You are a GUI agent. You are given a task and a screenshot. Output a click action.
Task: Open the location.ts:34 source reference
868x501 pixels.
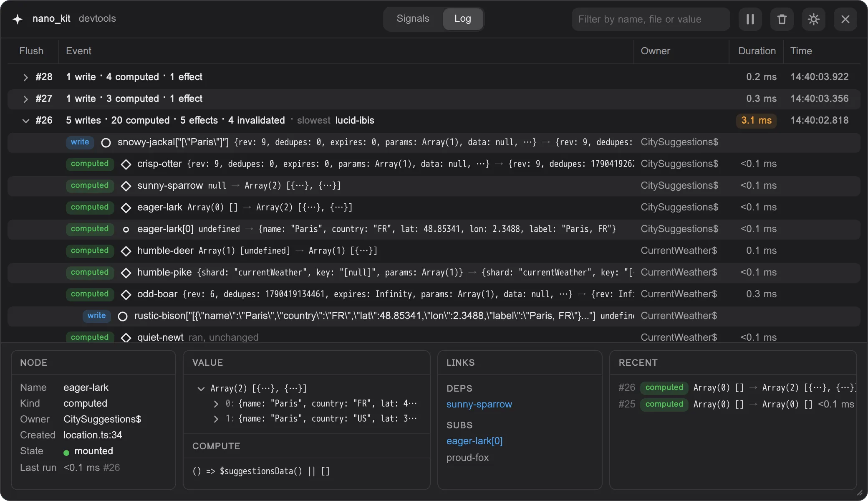[x=93, y=435]
